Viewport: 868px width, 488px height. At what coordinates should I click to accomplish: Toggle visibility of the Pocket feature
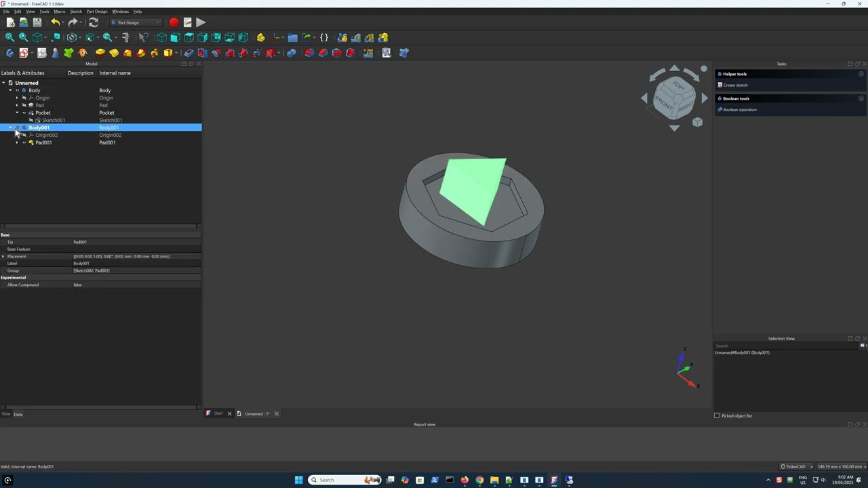tap(24, 113)
